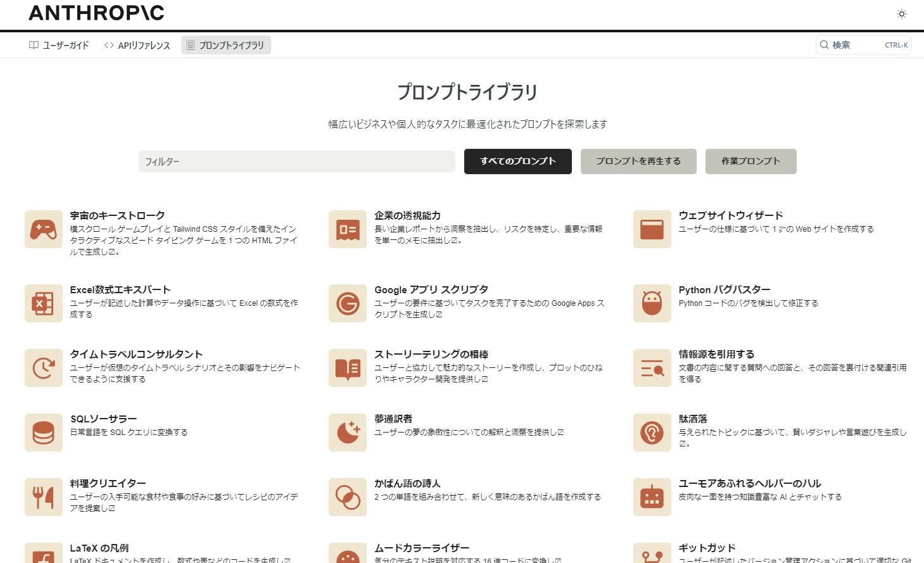Select the 作業プロンプト filter button

(751, 161)
